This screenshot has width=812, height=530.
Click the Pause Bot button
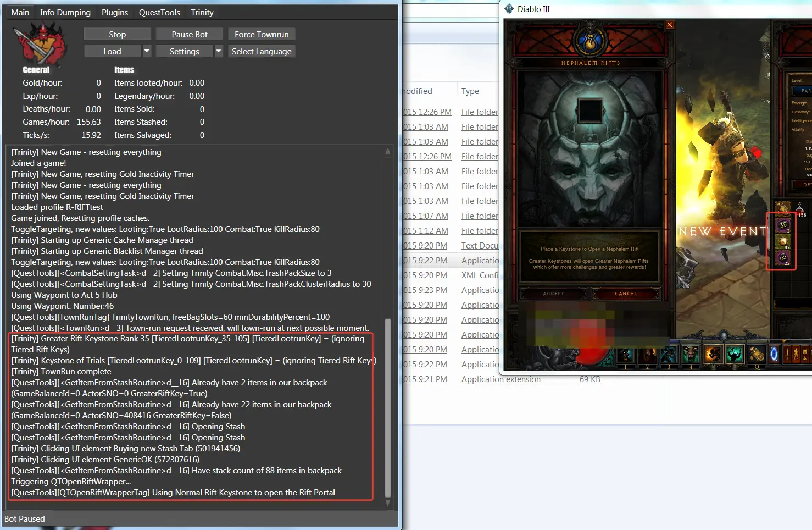point(190,34)
